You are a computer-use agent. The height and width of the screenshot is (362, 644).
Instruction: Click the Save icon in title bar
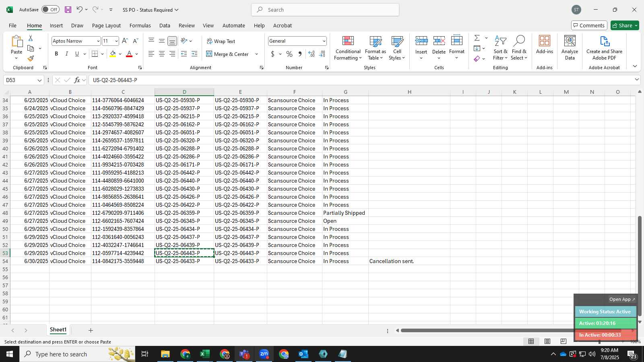pyautogui.click(x=68, y=10)
